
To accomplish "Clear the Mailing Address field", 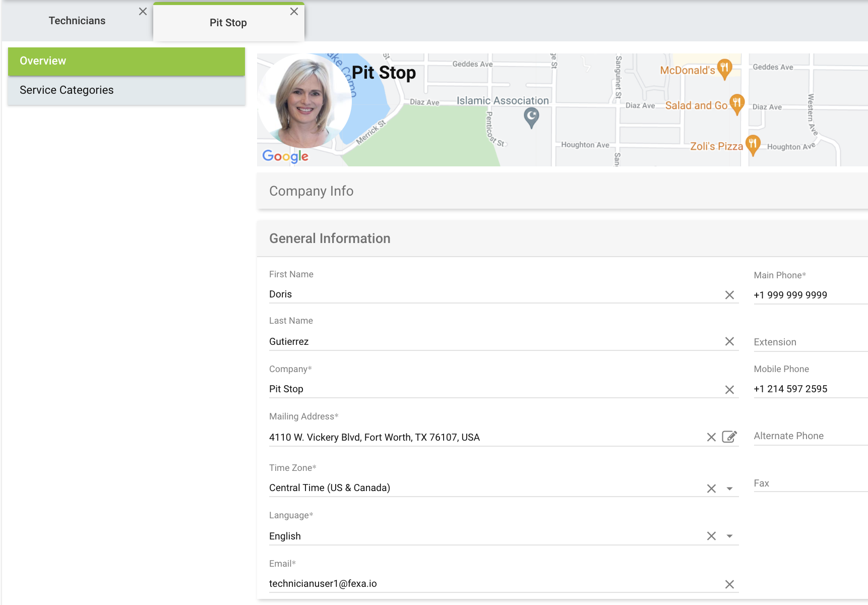I will tap(711, 437).
